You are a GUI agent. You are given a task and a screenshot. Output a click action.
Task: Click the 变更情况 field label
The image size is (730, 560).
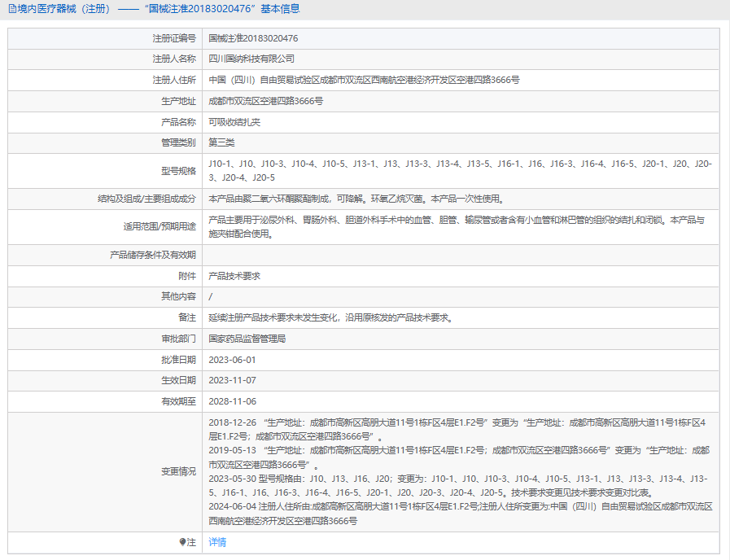(x=179, y=471)
